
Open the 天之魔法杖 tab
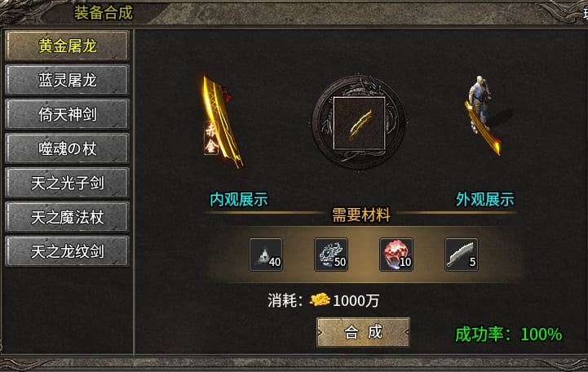(68, 217)
